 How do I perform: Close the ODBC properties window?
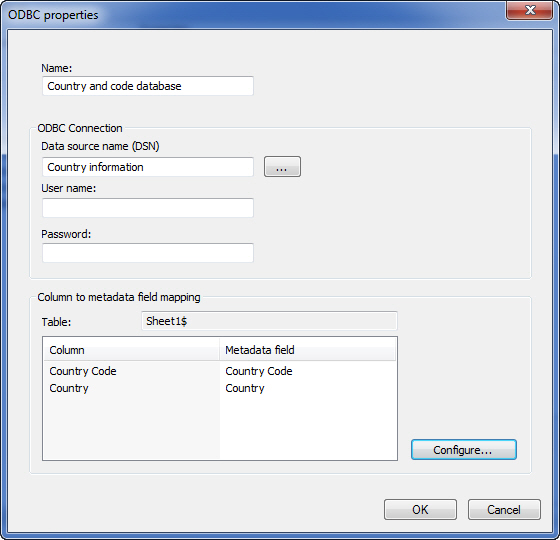(x=529, y=11)
